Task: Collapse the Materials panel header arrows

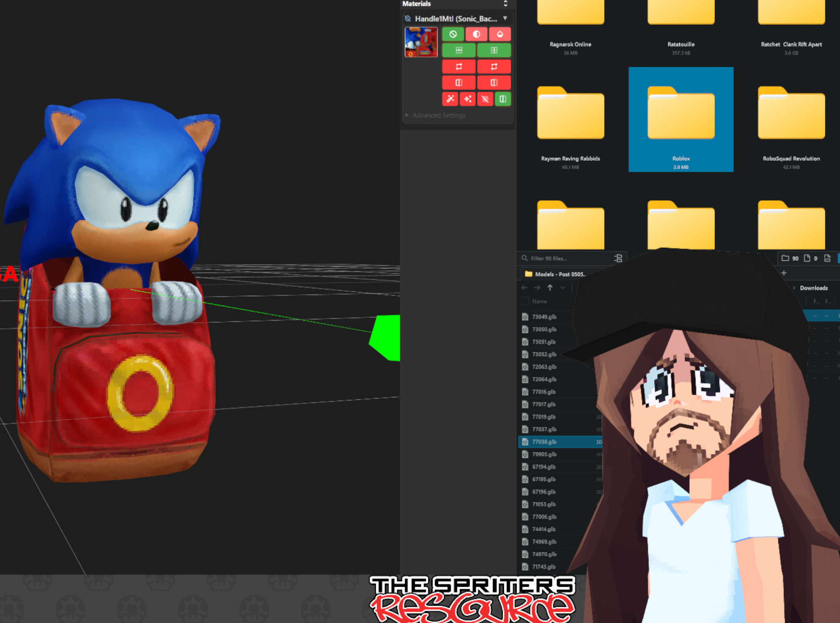Action: pos(505,4)
